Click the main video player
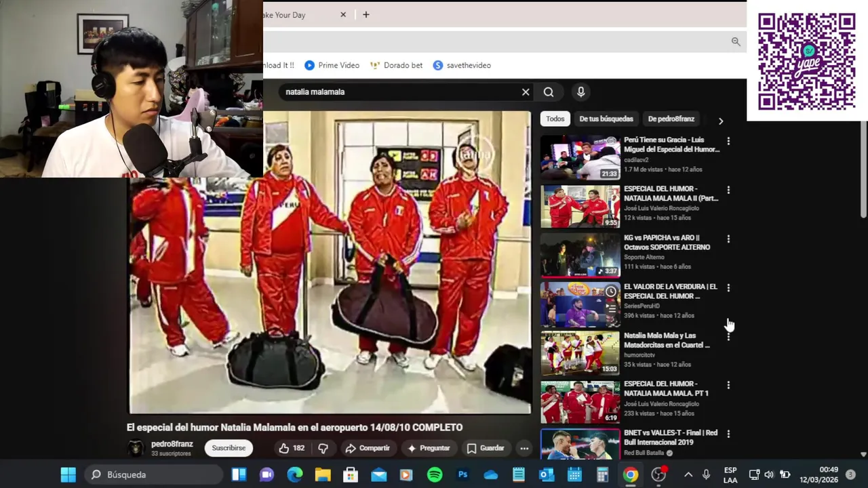The width and height of the screenshot is (868, 488). (x=330, y=262)
